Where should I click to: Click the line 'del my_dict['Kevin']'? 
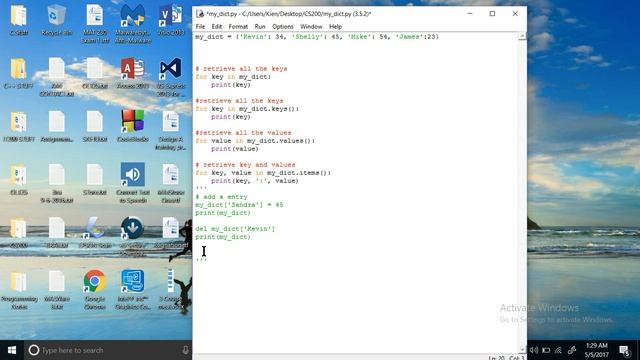point(235,229)
